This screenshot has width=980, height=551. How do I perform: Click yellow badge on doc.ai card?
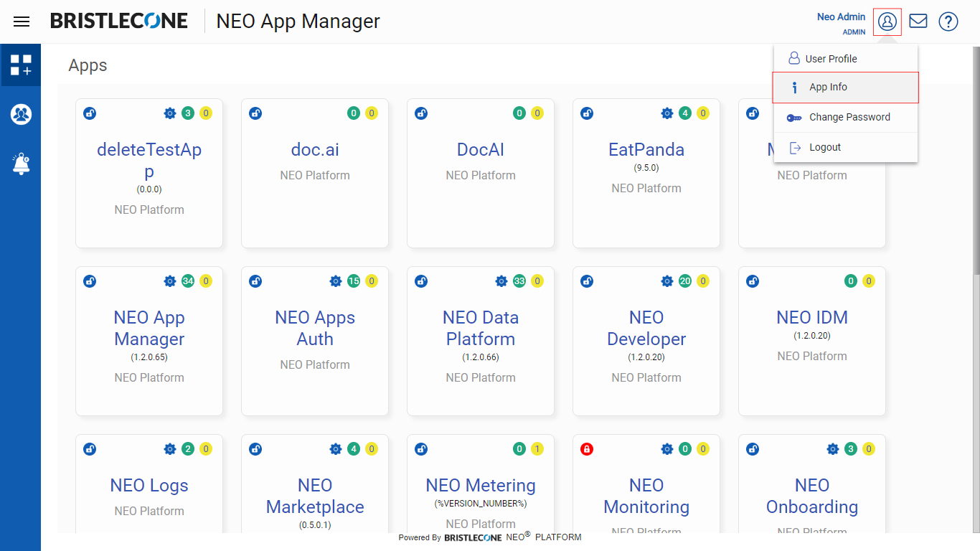coord(372,113)
